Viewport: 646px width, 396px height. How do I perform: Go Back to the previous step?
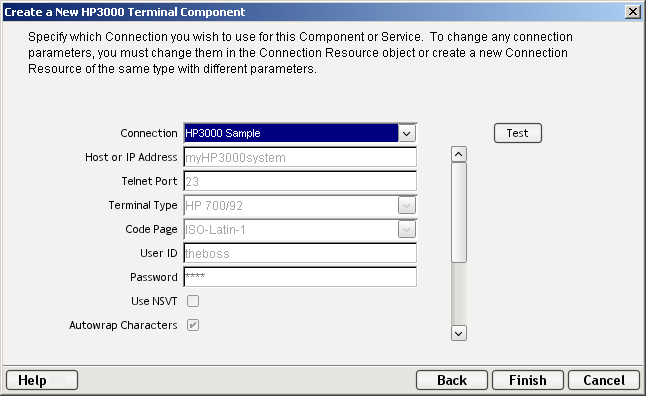coord(452,380)
